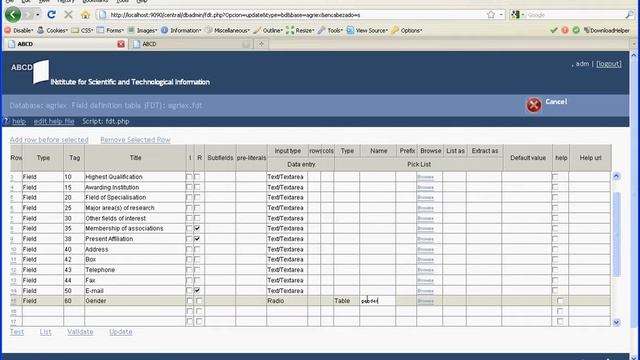Click the logout link
The image size is (640, 360).
pos(609,64)
